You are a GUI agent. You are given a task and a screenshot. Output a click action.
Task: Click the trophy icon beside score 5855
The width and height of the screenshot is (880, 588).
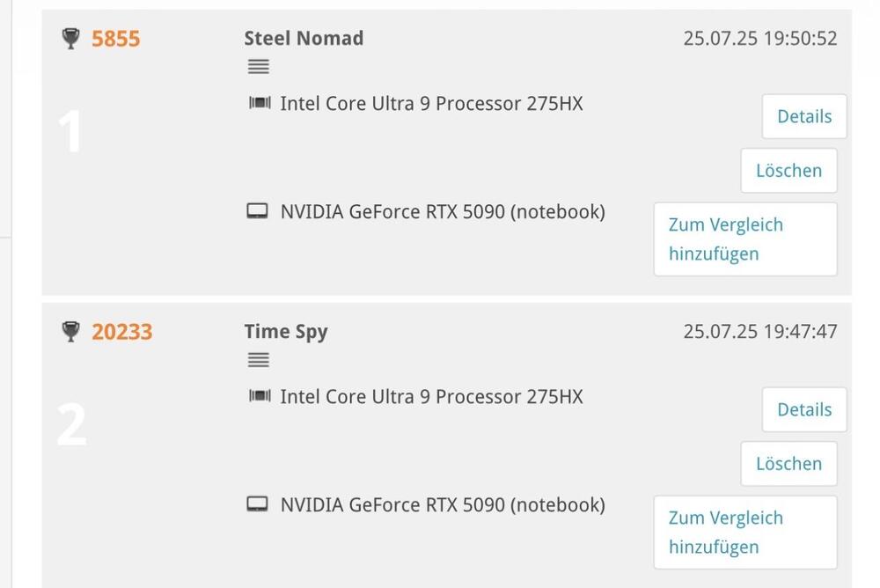(71, 39)
